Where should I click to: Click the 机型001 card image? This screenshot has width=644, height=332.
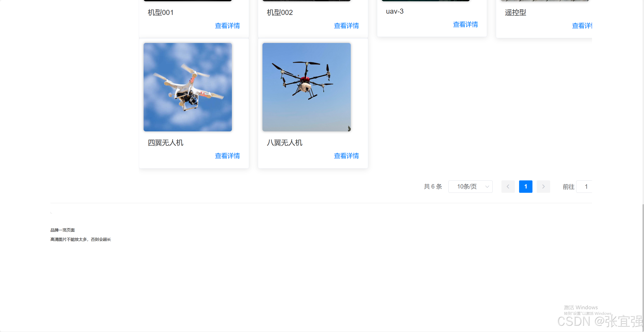[187, 1]
